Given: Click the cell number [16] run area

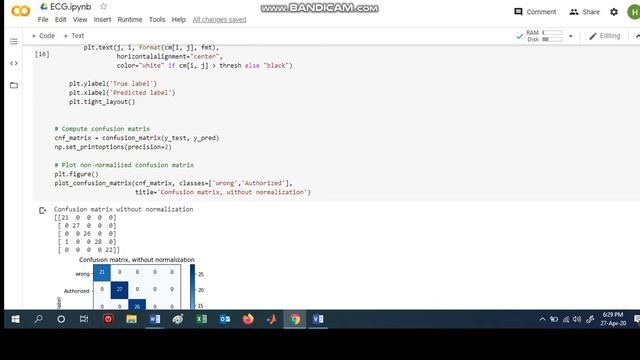Looking at the screenshot, I should point(42,54).
